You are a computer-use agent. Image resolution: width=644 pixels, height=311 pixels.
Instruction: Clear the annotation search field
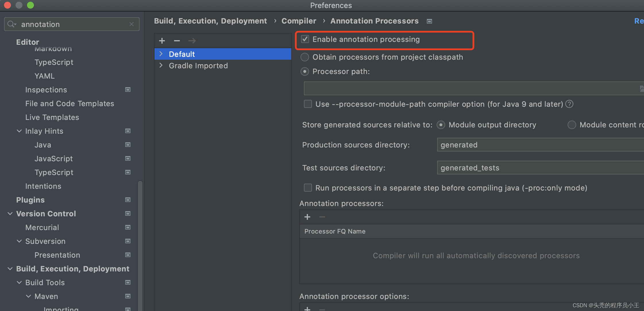132,24
